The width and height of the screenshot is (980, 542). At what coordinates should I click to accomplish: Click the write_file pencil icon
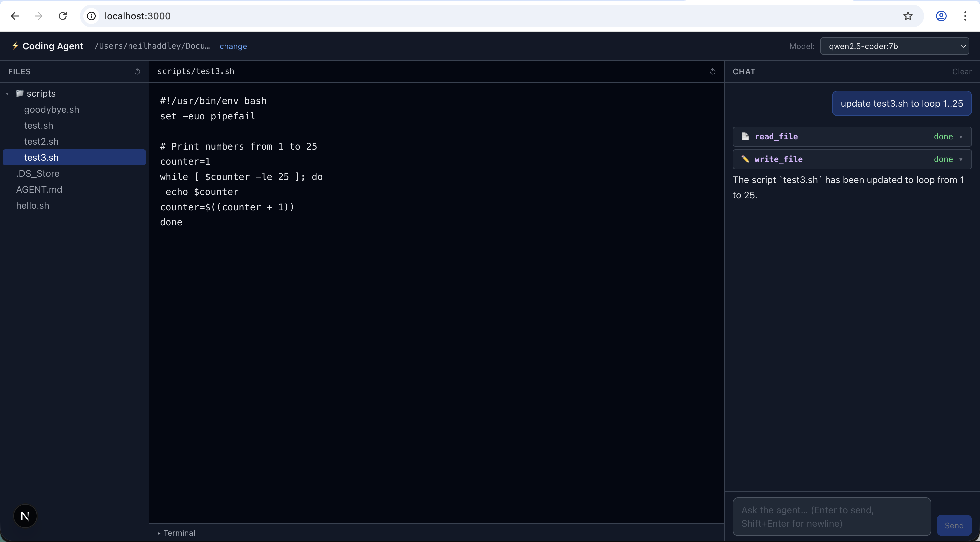tap(745, 159)
